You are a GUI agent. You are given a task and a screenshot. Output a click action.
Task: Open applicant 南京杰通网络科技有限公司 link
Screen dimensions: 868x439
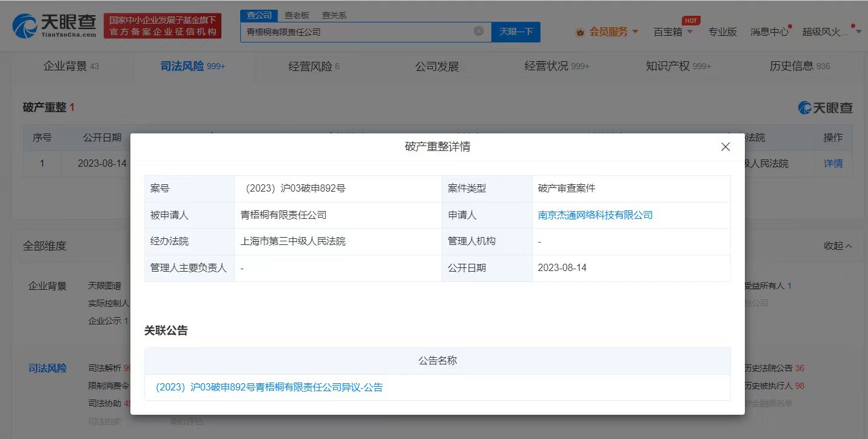595,215
